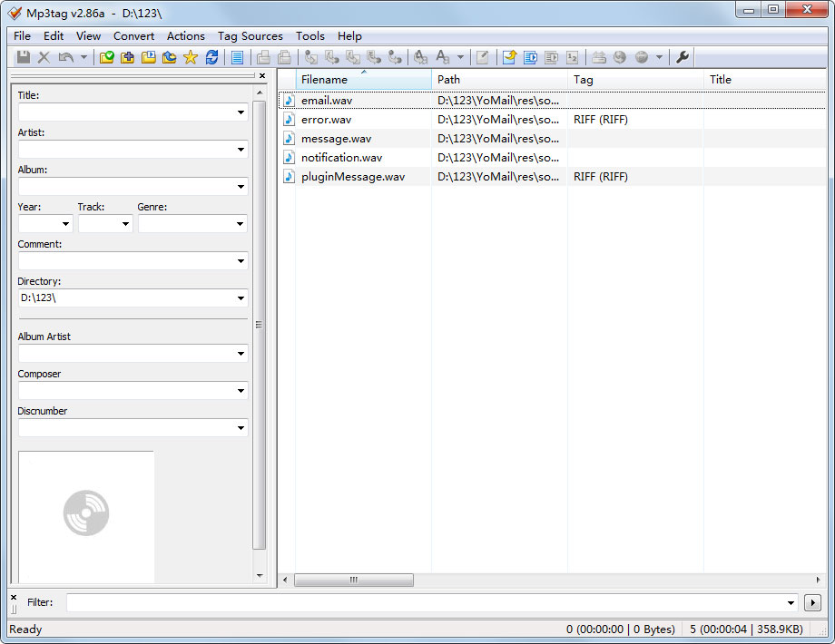Sort by the Title column header
This screenshot has height=644, width=835.
click(765, 79)
